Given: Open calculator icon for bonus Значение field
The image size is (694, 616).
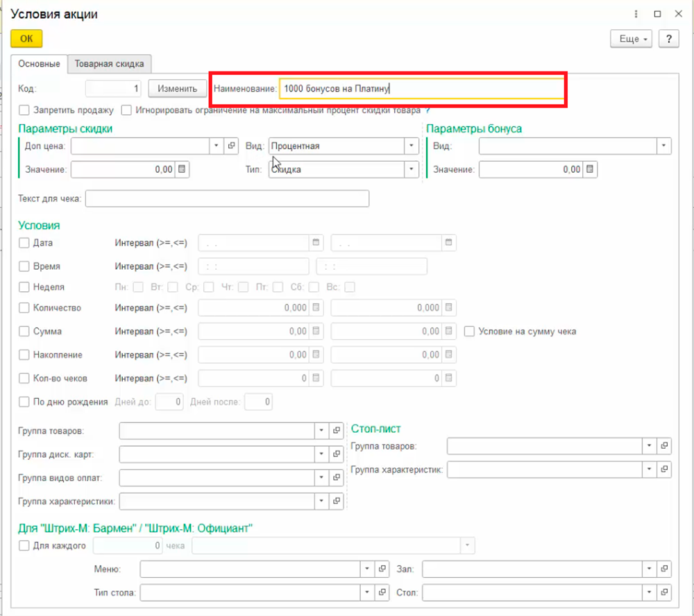Looking at the screenshot, I should tap(590, 169).
